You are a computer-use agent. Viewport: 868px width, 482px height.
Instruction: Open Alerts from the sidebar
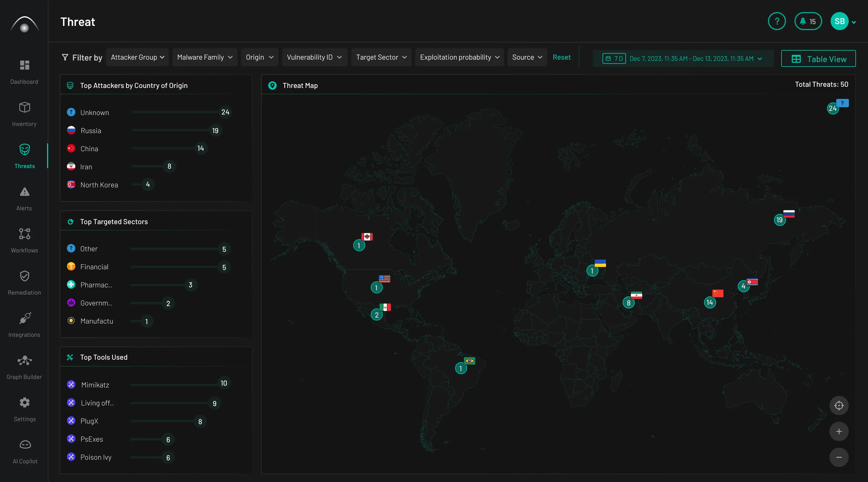pos(24,199)
